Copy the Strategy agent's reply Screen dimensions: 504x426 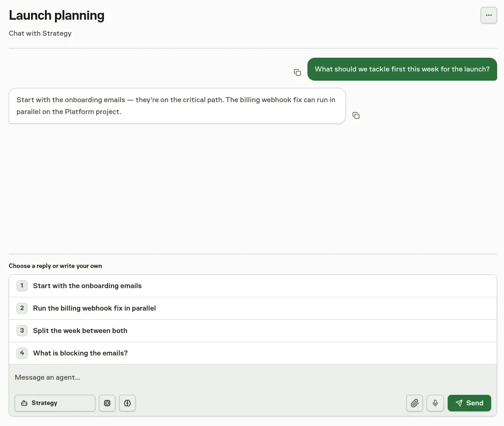pyautogui.click(x=356, y=115)
